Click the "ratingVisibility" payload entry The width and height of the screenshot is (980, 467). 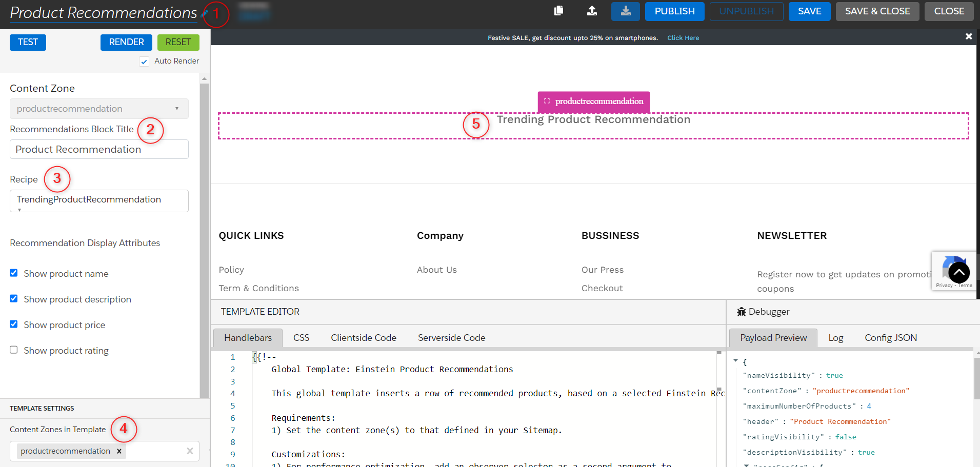pos(799,437)
